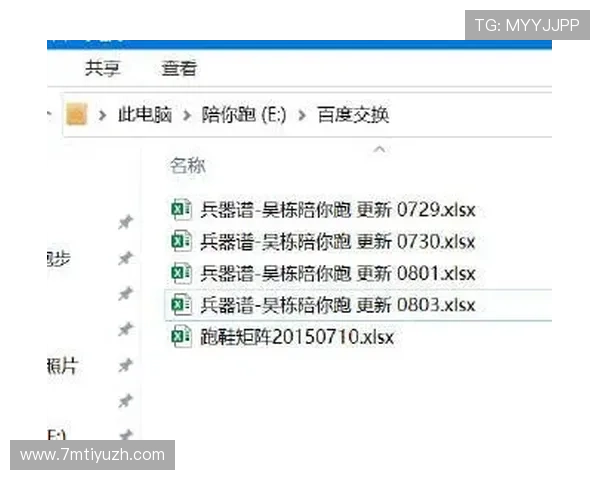Click the pin icon beside the (E:) item

tap(126, 435)
